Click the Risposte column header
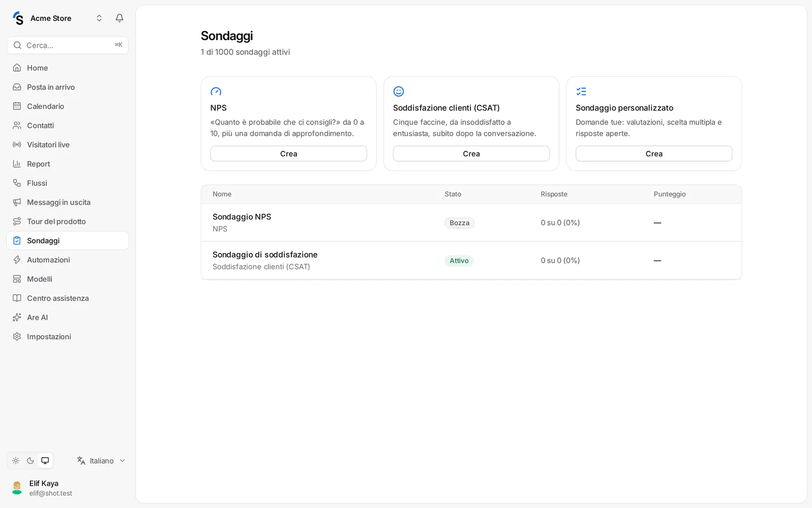Image resolution: width=812 pixels, height=508 pixels. click(554, 194)
